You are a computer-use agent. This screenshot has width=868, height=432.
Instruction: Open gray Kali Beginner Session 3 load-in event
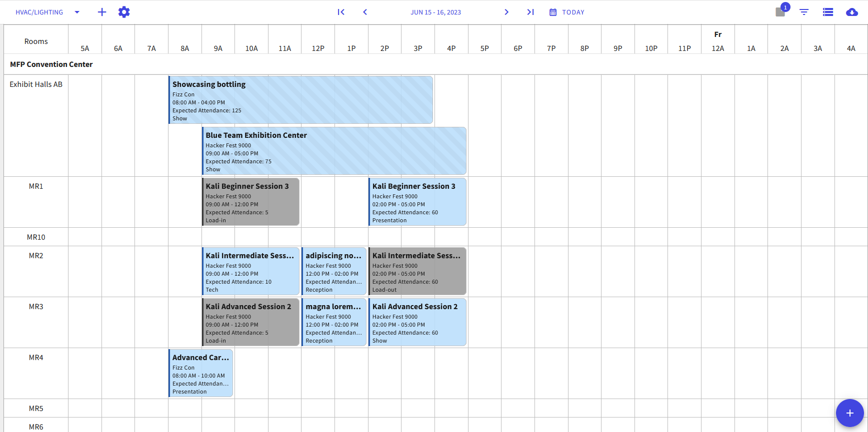[250, 202]
